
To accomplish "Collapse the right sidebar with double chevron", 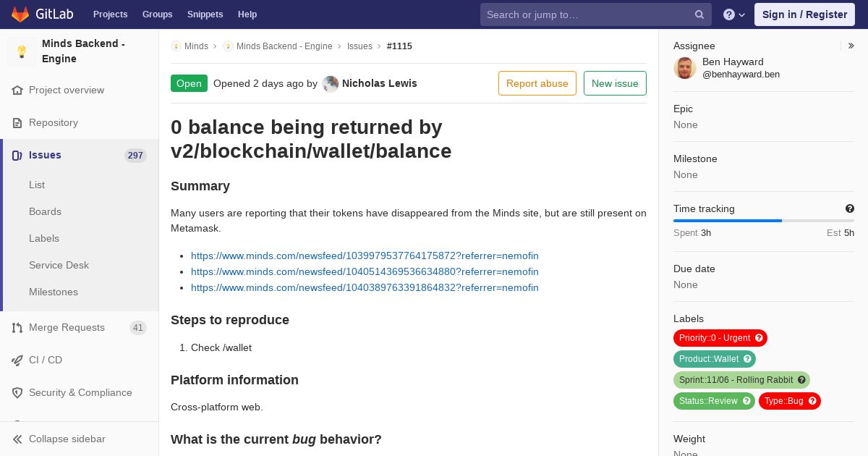I will [851, 46].
